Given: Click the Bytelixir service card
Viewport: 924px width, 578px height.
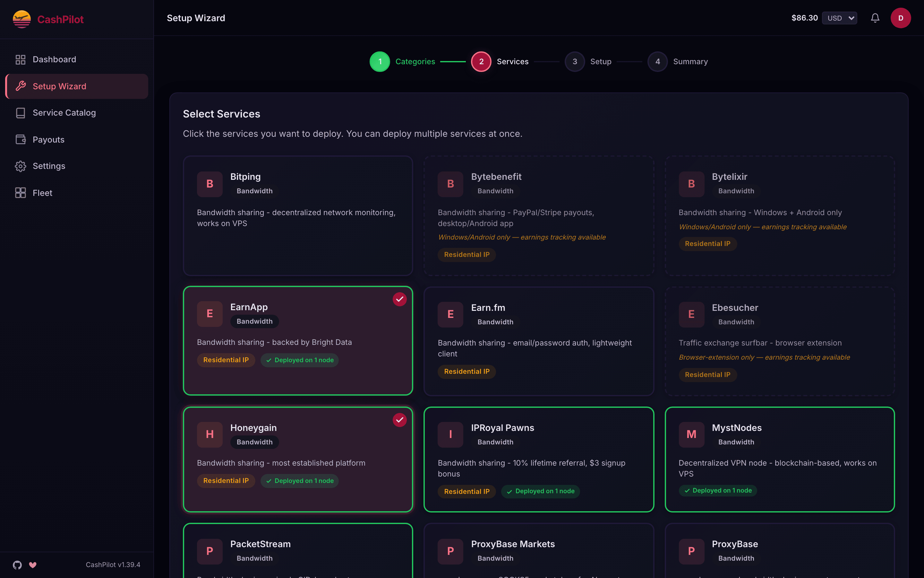Looking at the screenshot, I should coord(780,215).
